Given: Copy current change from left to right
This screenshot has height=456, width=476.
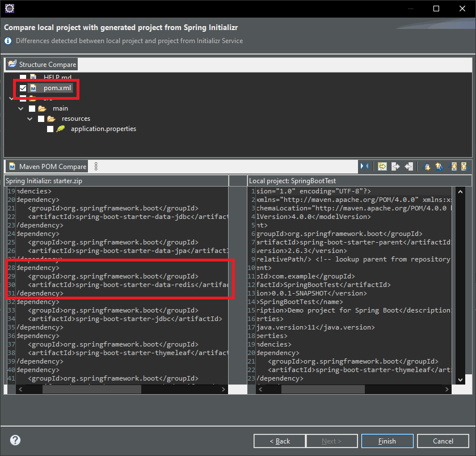Looking at the screenshot, I should point(395,166).
